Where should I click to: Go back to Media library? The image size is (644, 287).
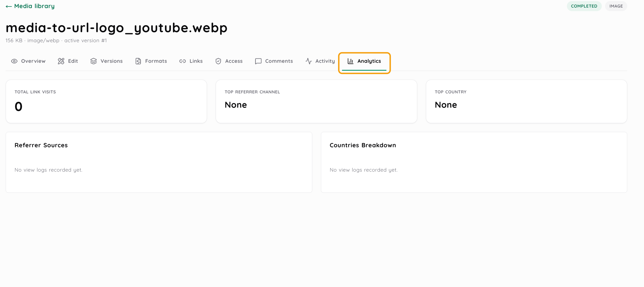[30, 6]
